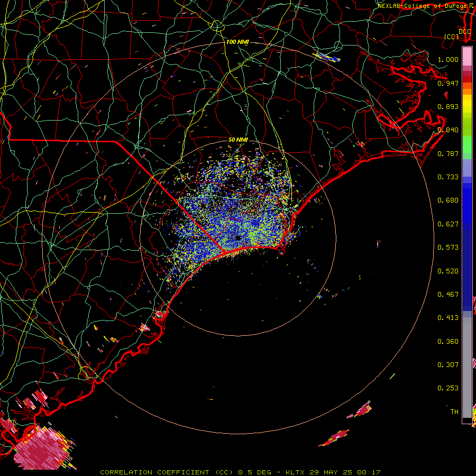Select the 0.947 scale value
476x476 pixels.
(x=448, y=83)
